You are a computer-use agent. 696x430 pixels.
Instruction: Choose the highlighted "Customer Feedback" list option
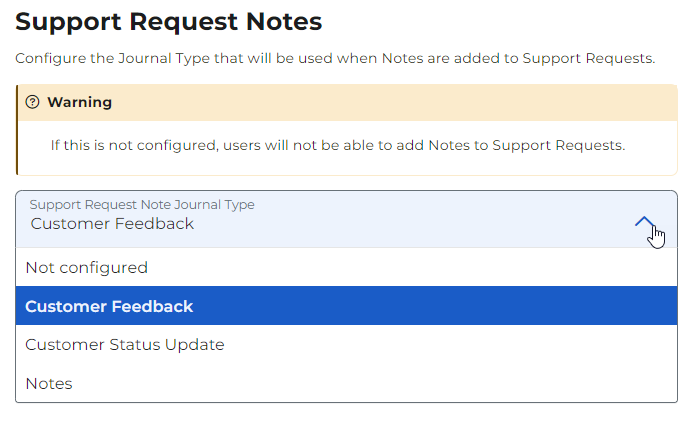pyautogui.click(x=109, y=306)
